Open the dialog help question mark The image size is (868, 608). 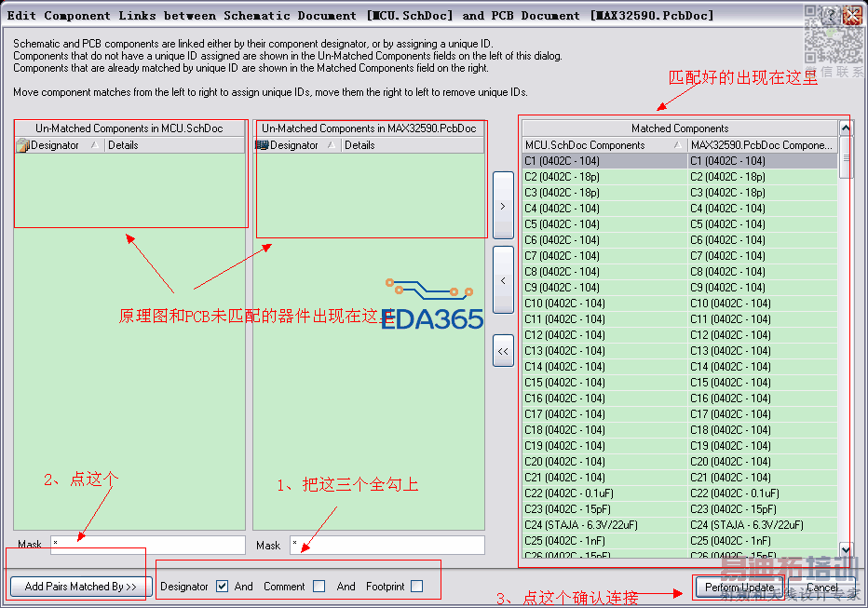coord(831,15)
